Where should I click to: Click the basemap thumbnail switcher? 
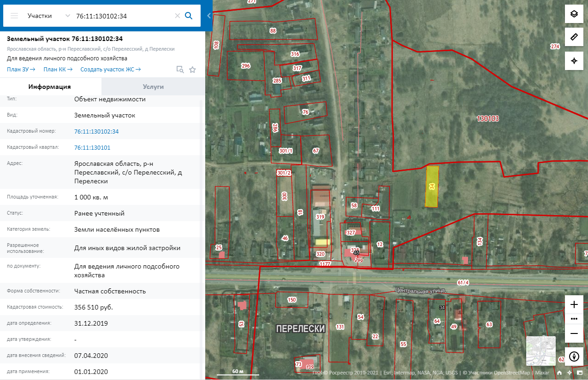[540, 351]
